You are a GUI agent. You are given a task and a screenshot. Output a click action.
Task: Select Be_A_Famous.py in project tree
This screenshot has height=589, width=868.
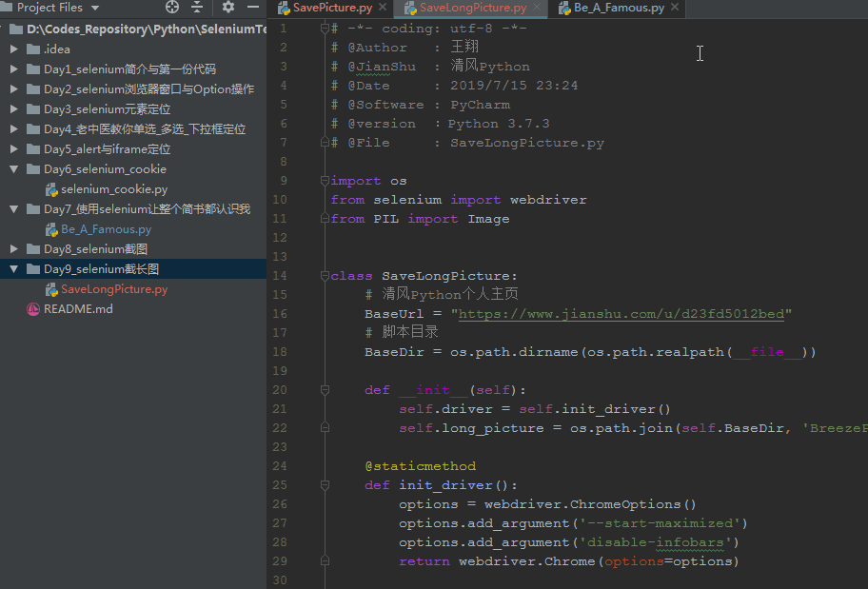106,229
